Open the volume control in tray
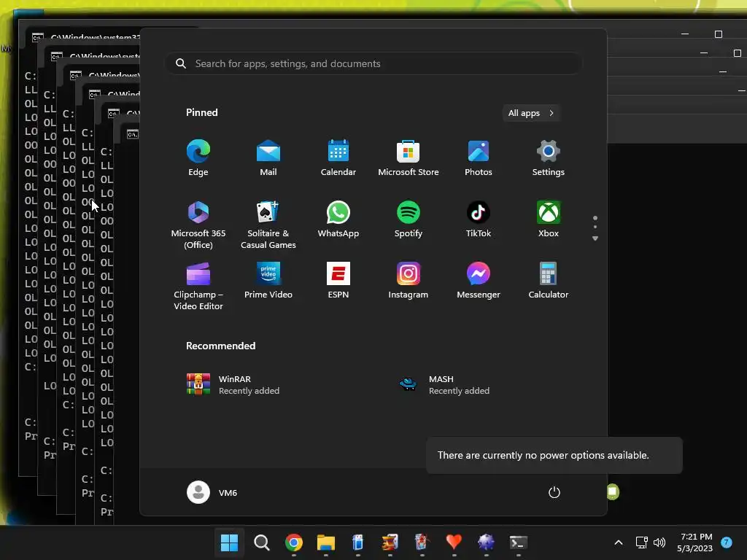Viewport: 747px width, 560px height. point(659,542)
